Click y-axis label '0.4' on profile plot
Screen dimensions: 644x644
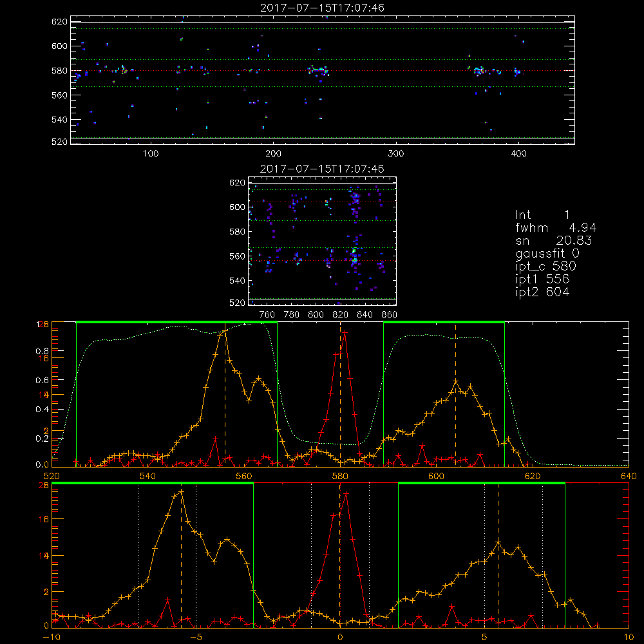42,410
